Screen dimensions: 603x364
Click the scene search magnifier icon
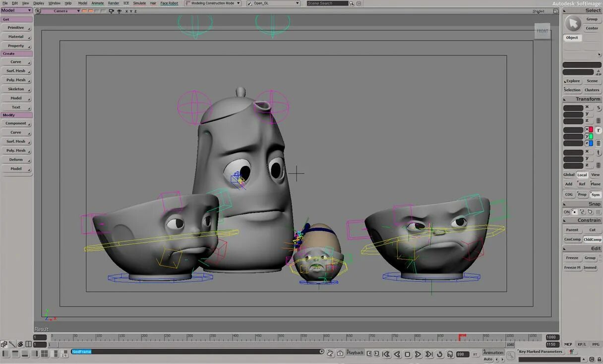point(352,3)
